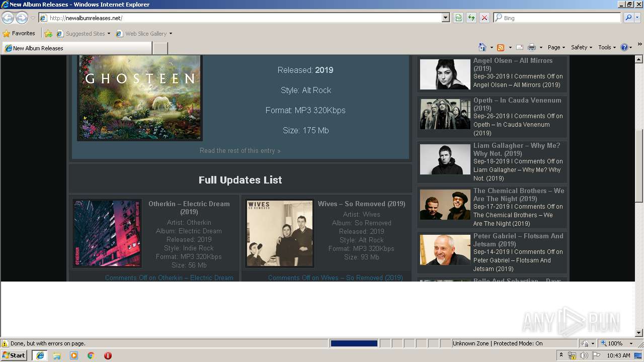Image resolution: width=644 pixels, height=362 pixels.
Task: Open the Action Center flag icon
Action: point(596,355)
